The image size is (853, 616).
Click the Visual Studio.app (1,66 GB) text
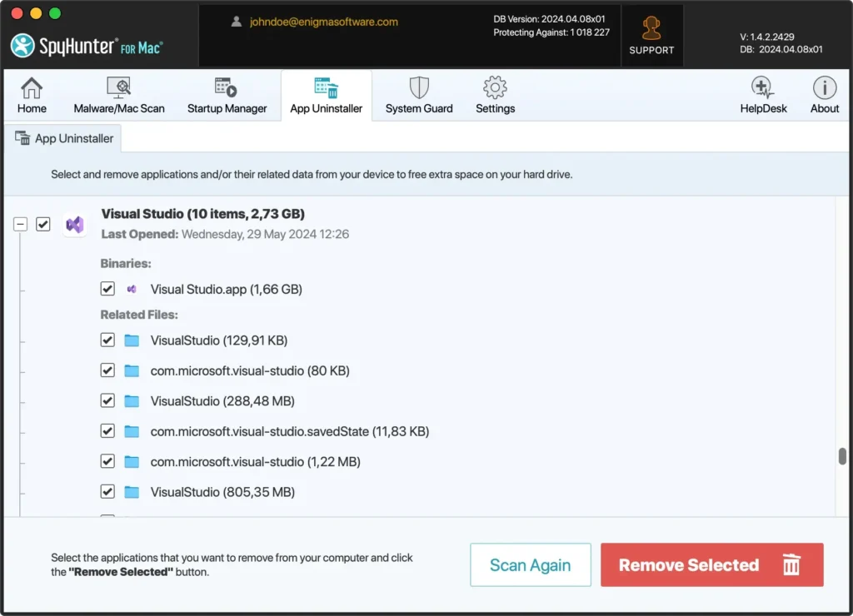(x=227, y=289)
